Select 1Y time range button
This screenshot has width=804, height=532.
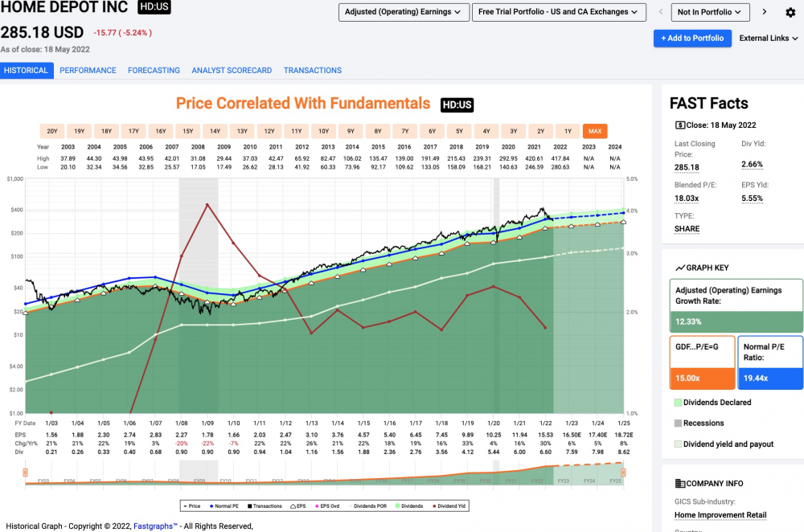568,131
